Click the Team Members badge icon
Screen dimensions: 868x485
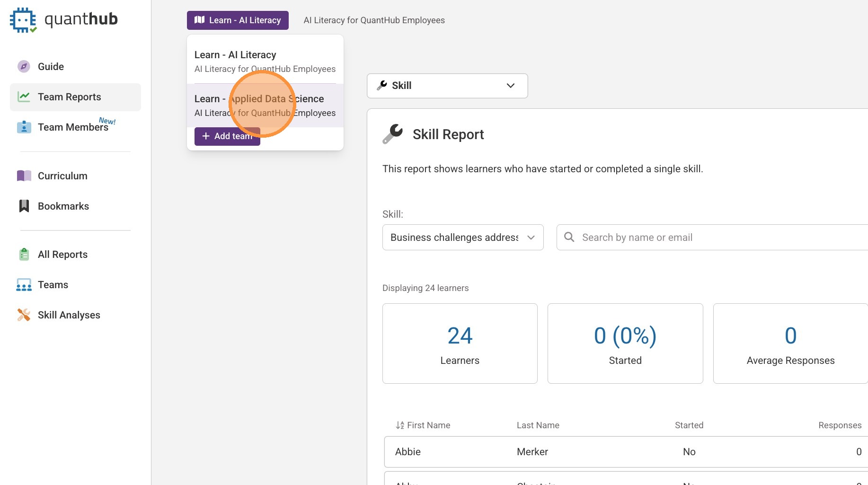pyautogui.click(x=24, y=127)
